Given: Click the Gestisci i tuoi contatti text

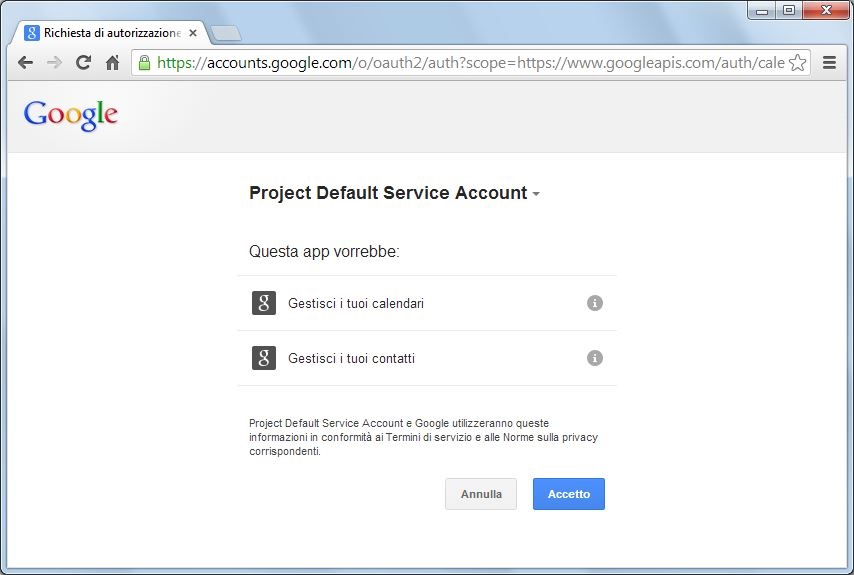Looking at the screenshot, I should pos(351,358).
